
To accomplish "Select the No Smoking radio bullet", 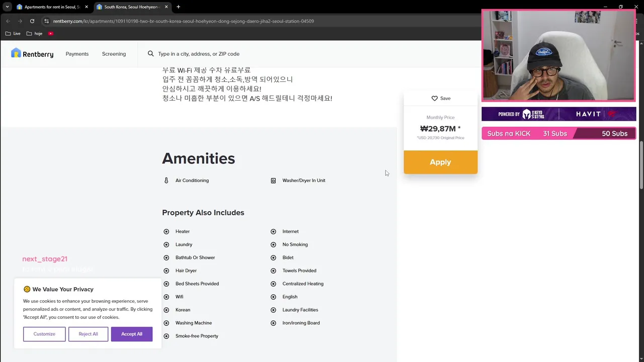I will point(273,244).
